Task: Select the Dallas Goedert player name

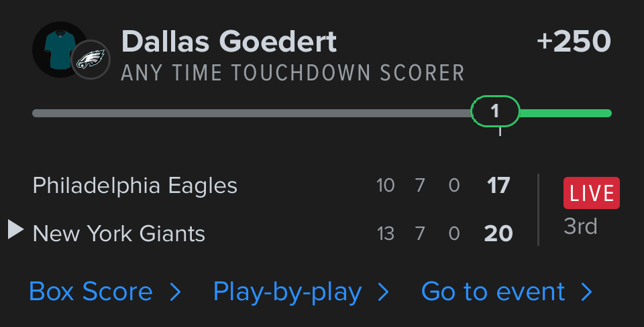Action: click(229, 42)
